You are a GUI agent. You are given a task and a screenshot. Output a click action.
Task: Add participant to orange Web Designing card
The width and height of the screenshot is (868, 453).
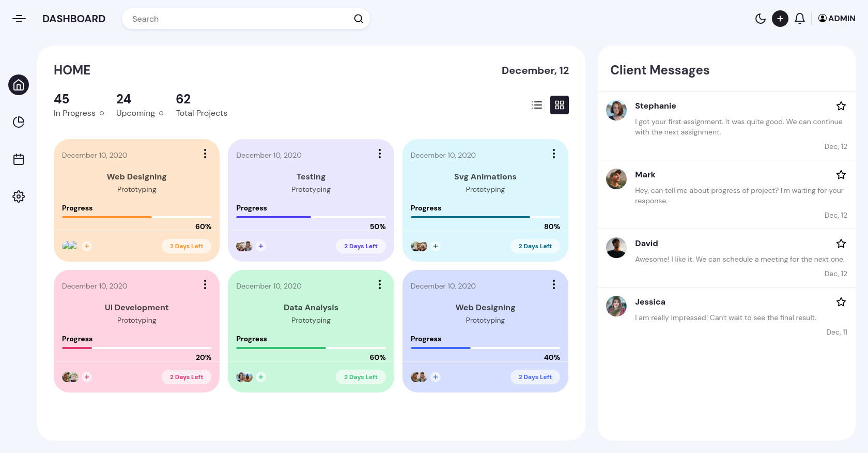point(87,246)
